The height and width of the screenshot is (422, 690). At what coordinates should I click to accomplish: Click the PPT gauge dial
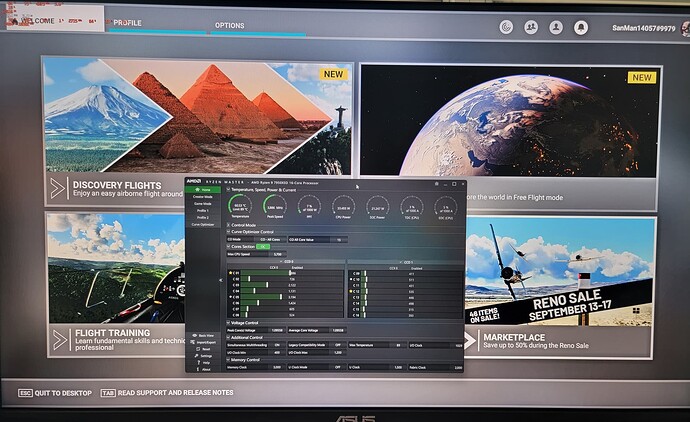(309, 206)
